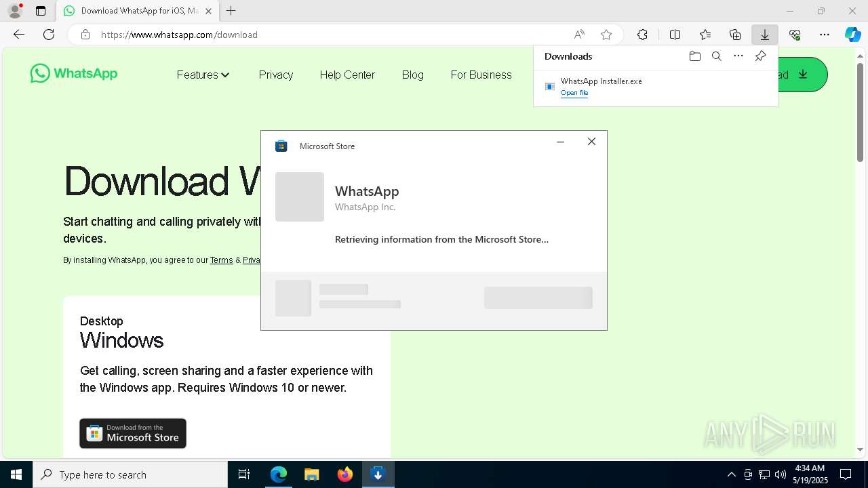868x488 pixels.
Task: Go back to the previous page
Action: point(19,35)
